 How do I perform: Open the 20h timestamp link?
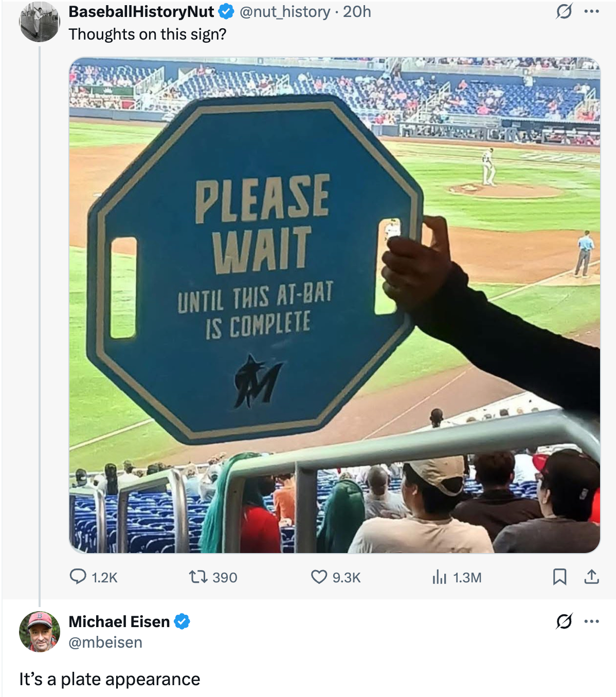pyautogui.click(x=357, y=11)
